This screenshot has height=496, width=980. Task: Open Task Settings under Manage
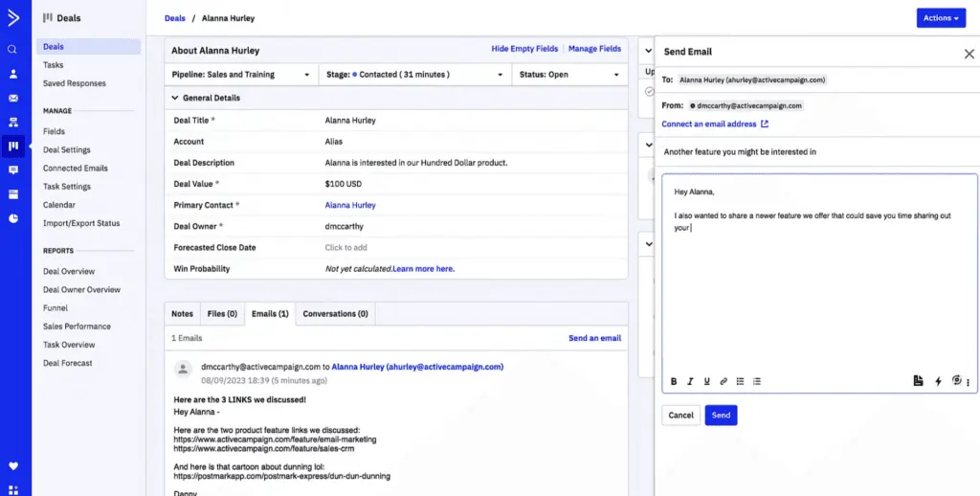pyautogui.click(x=67, y=187)
